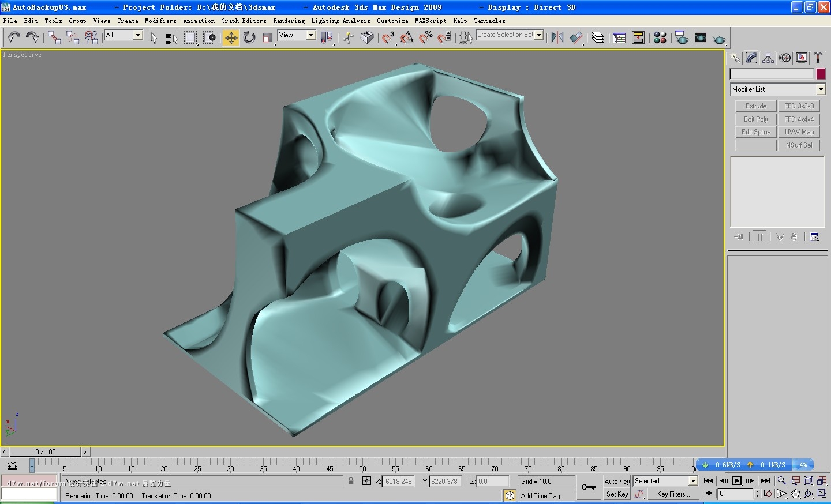Open Render Setup teapot icon
Viewport: 831px width, 504px height.
tap(682, 37)
